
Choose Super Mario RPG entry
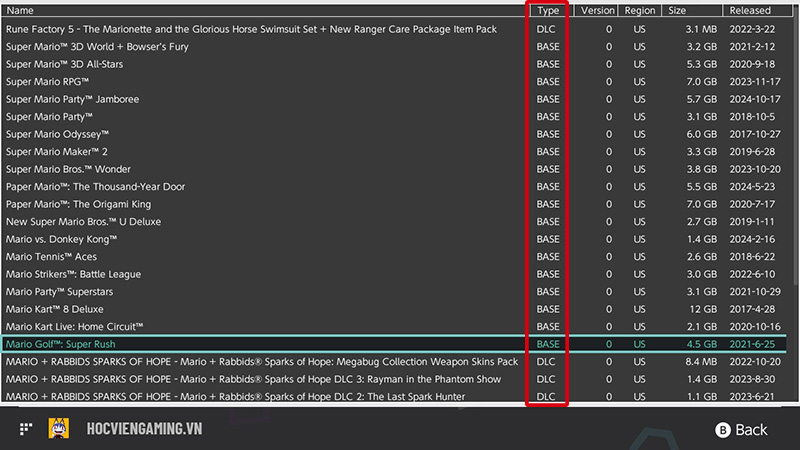click(x=394, y=82)
